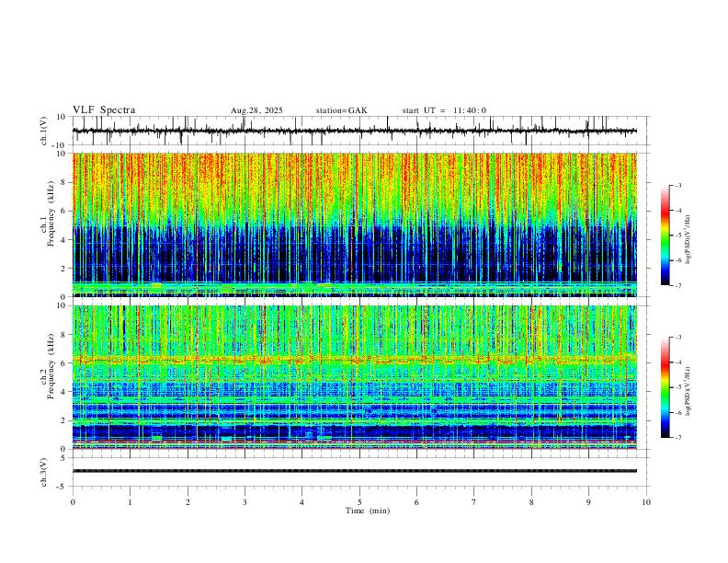Click time axis tick label "4"
This screenshot has width=728, height=563.
(x=302, y=502)
